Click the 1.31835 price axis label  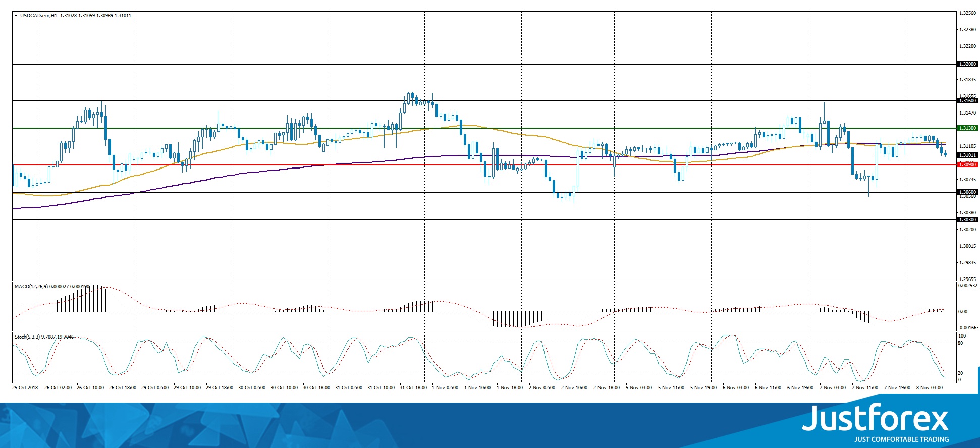pyautogui.click(x=967, y=80)
